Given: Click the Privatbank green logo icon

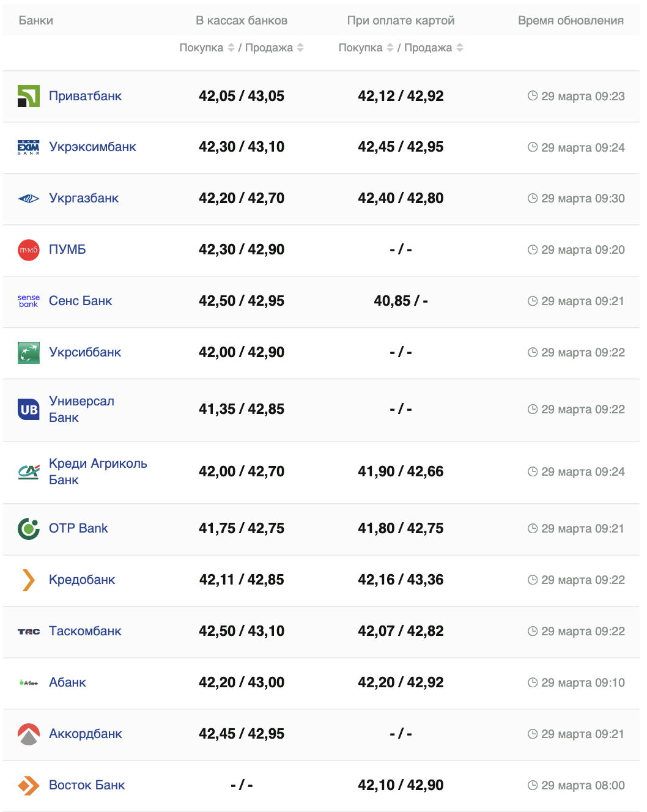Looking at the screenshot, I should pyautogui.click(x=29, y=96).
